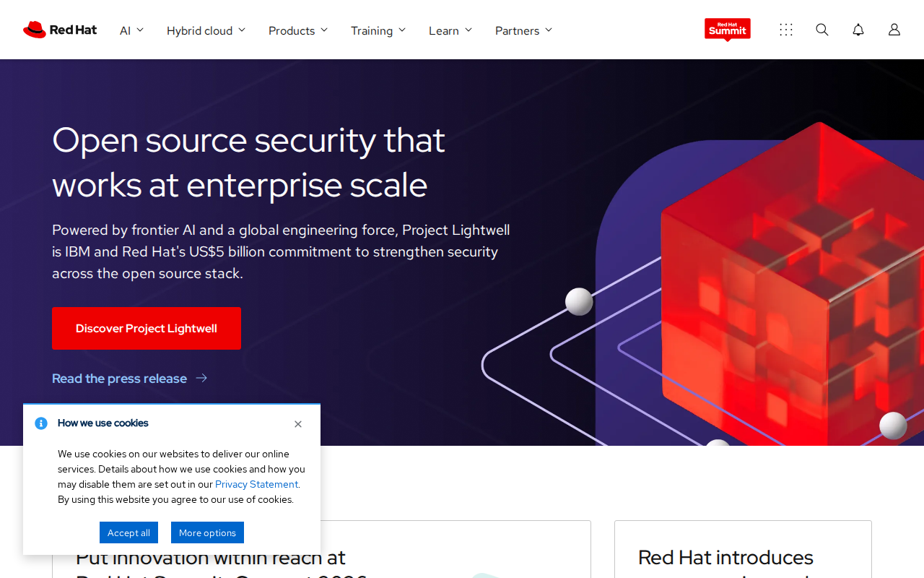Open the notifications bell icon

pyautogui.click(x=858, y=30)
